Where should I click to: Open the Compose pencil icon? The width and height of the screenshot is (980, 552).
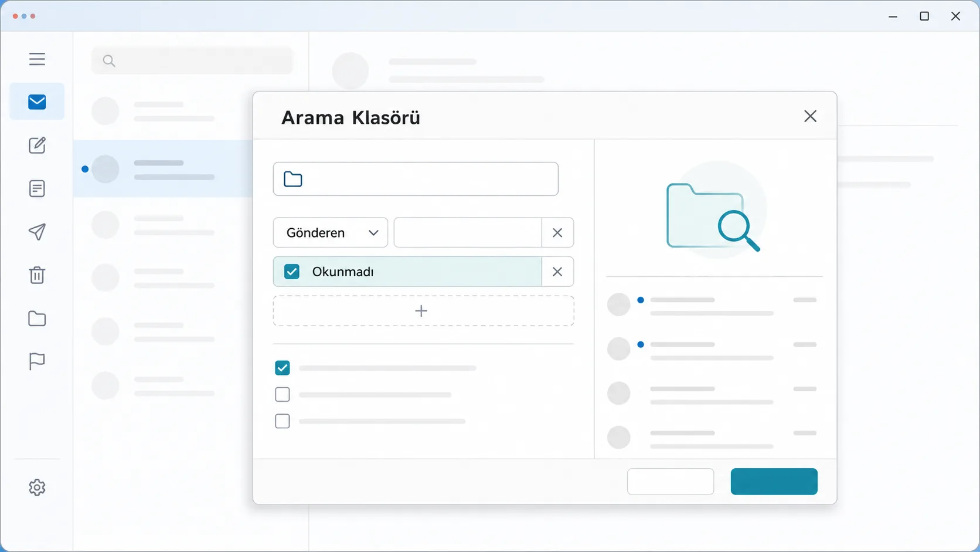coord(37,145)
